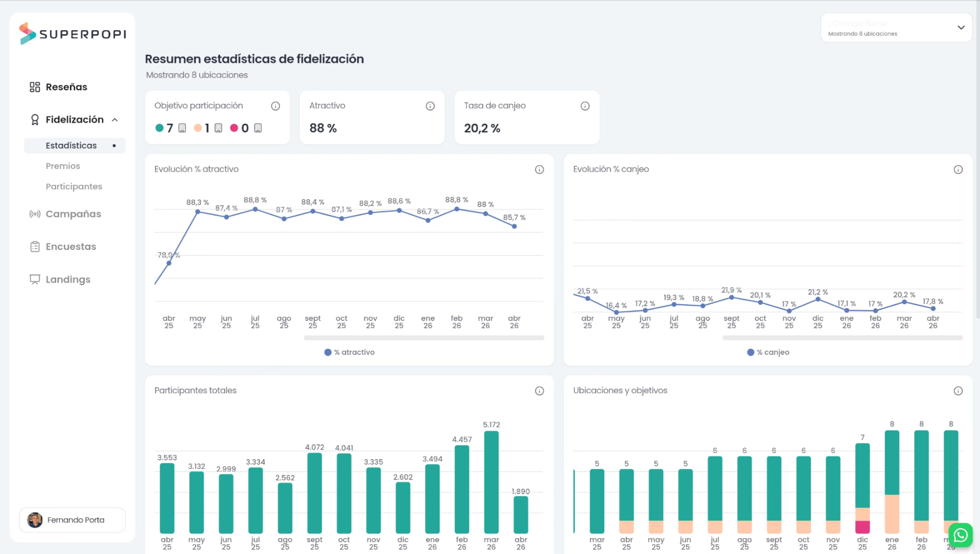The image size is (980, 554).
Task: Go to Reseñas menu
Action: coord(66,87)
